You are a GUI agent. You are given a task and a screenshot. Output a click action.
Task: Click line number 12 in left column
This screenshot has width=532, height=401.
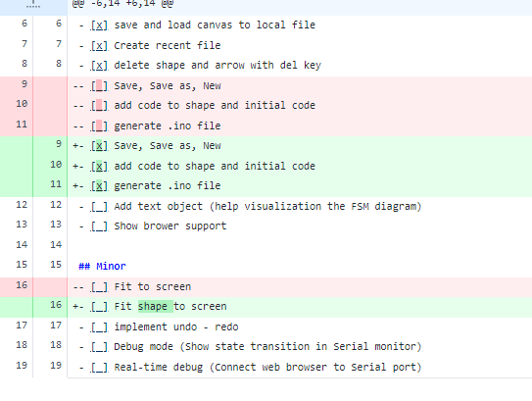22,205
